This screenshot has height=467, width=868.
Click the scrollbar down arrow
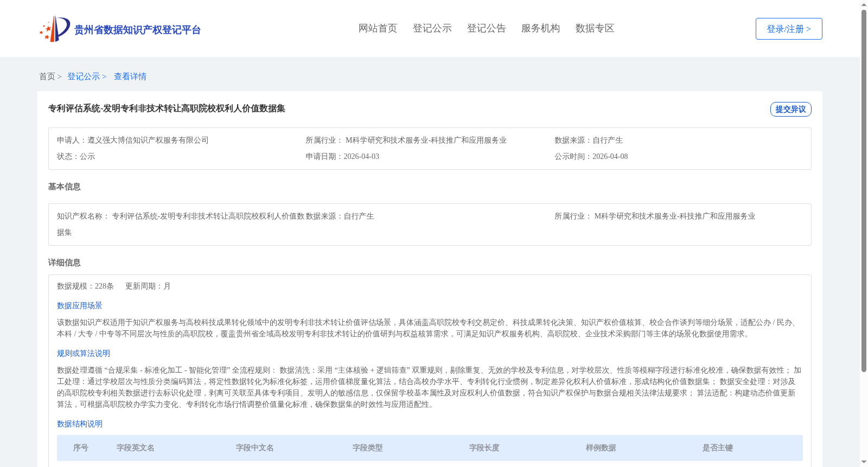(864, 463)
